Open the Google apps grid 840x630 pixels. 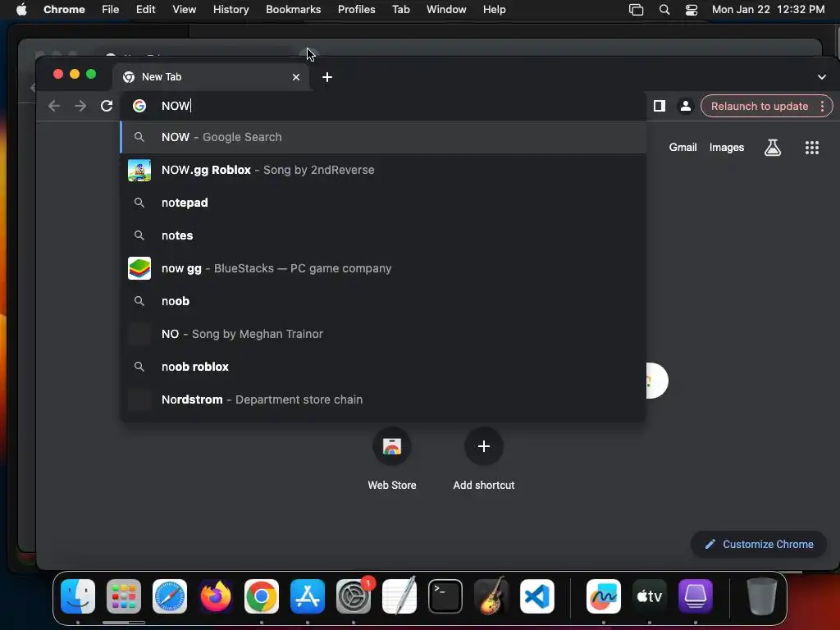[x=812, y=148]
